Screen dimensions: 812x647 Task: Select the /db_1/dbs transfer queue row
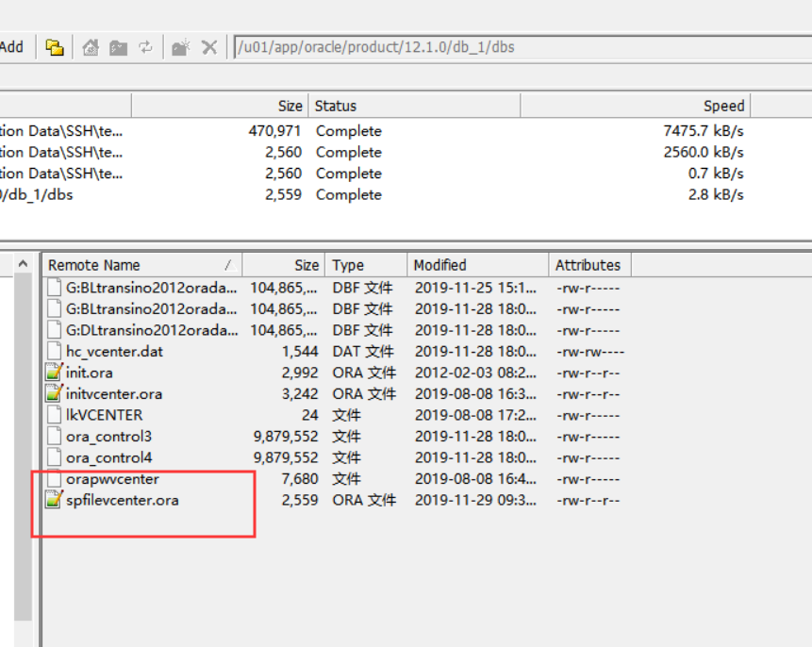[x=374, y=195]
